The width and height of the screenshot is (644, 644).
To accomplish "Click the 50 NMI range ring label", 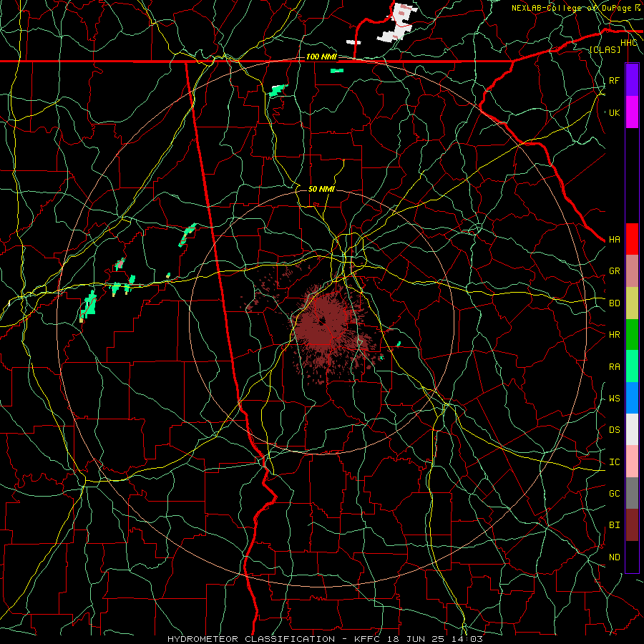I will click(x=321, y=189).
